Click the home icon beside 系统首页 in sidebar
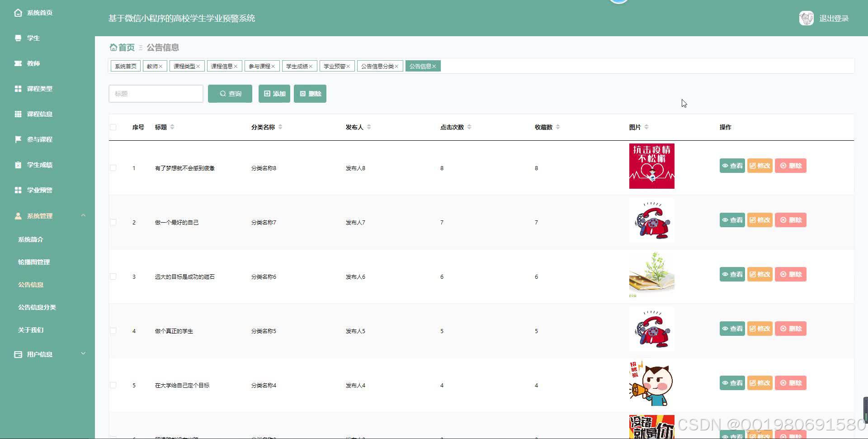 point(18,13)
